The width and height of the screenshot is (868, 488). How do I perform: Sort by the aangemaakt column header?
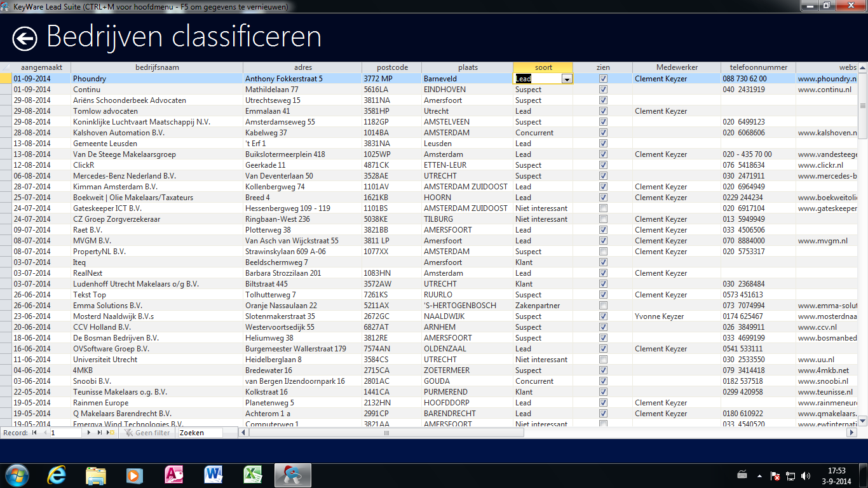click(x=41, y=67)
